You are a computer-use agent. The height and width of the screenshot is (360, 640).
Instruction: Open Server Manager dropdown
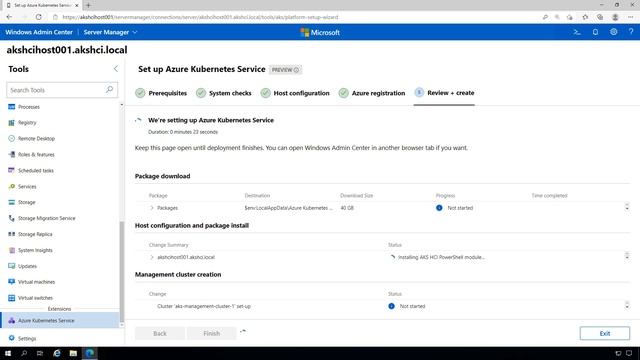[111, 32]
